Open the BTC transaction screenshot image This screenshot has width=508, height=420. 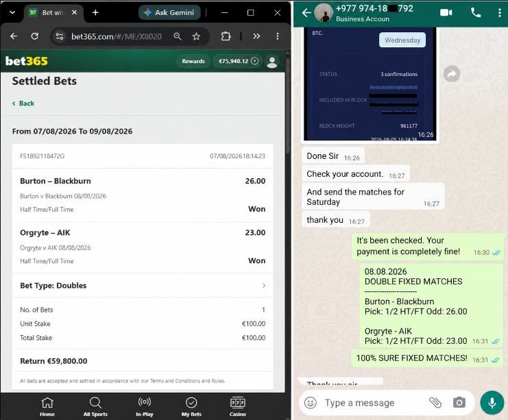[370, 84]
